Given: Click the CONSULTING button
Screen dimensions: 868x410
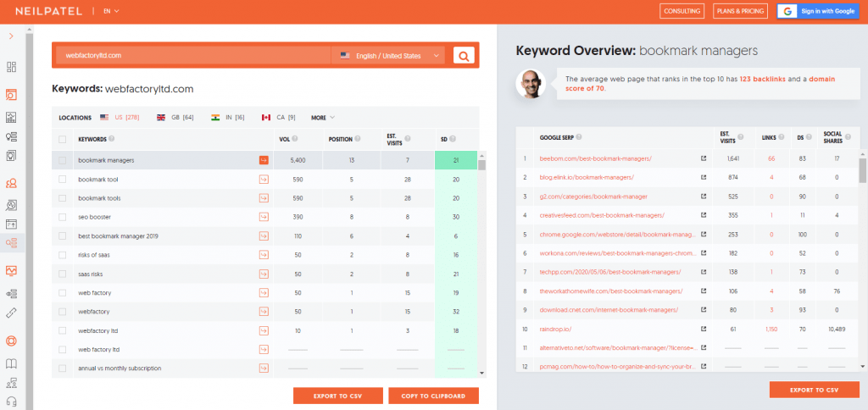Looking at the screenshot, I should coord(682,11).
